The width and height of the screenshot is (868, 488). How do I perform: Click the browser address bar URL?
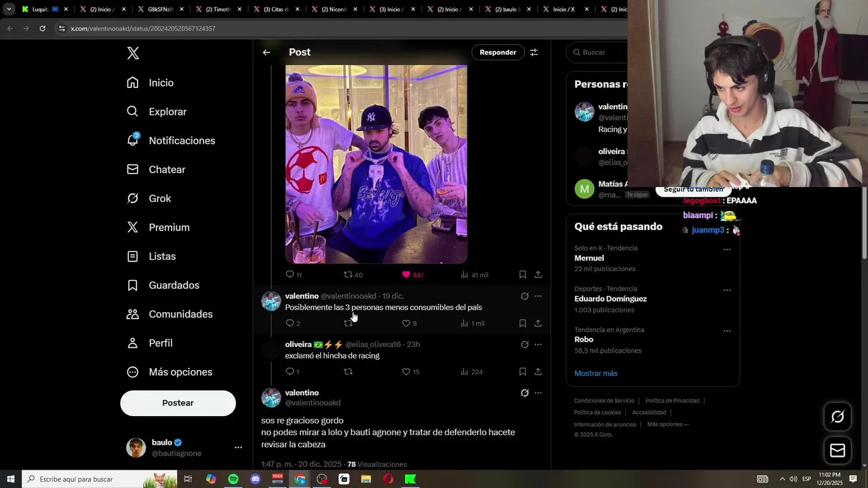pyautogui.click(x=143, y=28)
